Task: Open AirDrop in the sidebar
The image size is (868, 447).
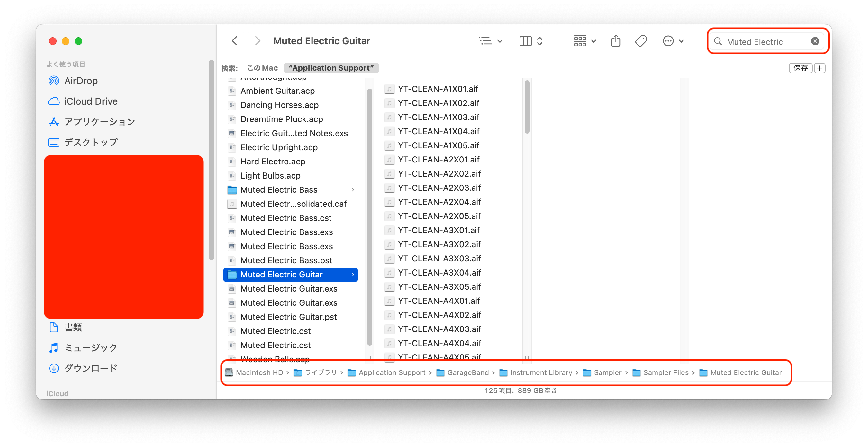Action: [x=81, y=81]
